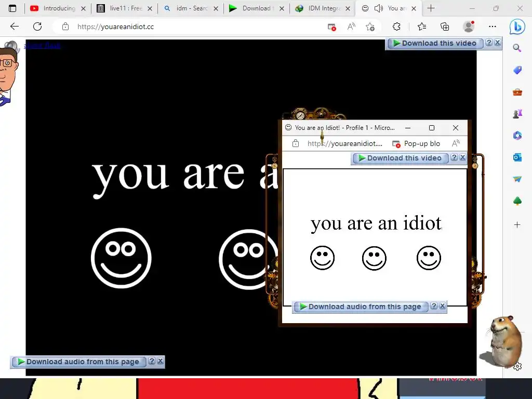Click Download this video in main window

[x=435, y=44]
